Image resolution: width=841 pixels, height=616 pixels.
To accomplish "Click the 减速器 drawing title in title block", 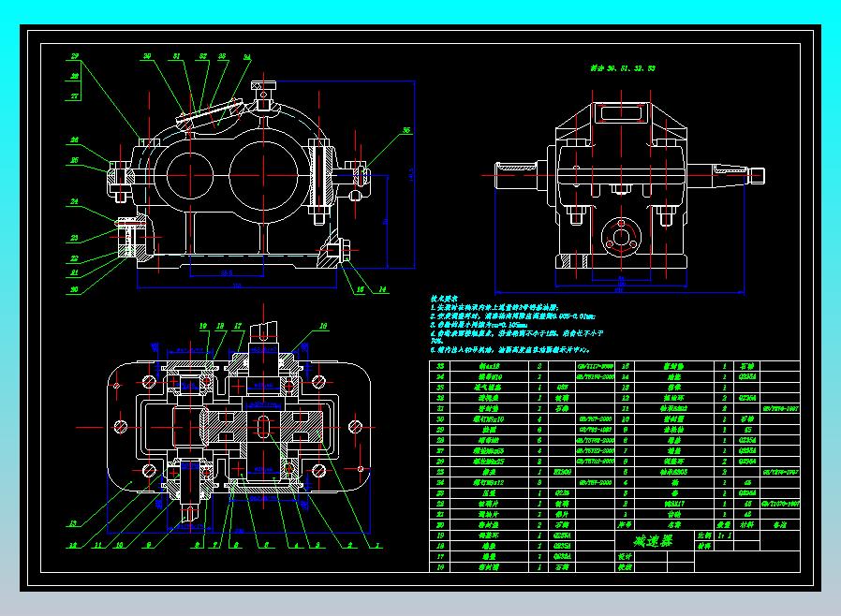I will (x=653, y=541).
